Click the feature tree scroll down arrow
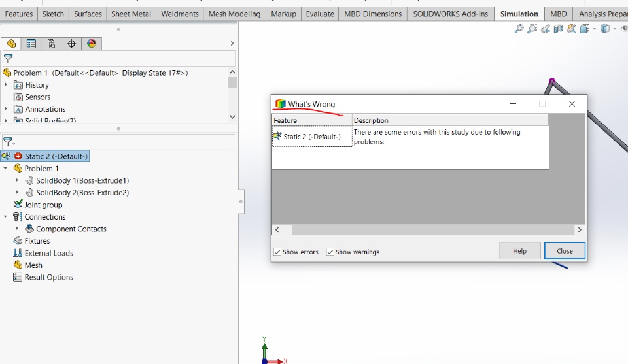The width and height of the screenshot is (628, 364). click(x=232, y=117)
